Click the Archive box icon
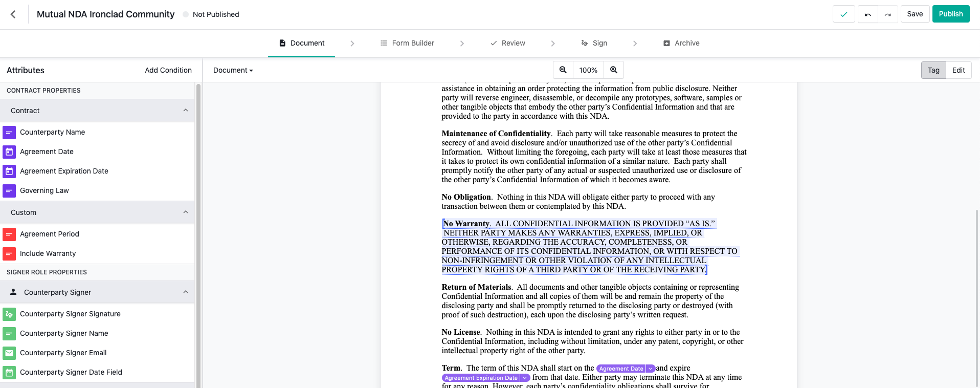The image size is (980, 388). click(x=666, y=44)
